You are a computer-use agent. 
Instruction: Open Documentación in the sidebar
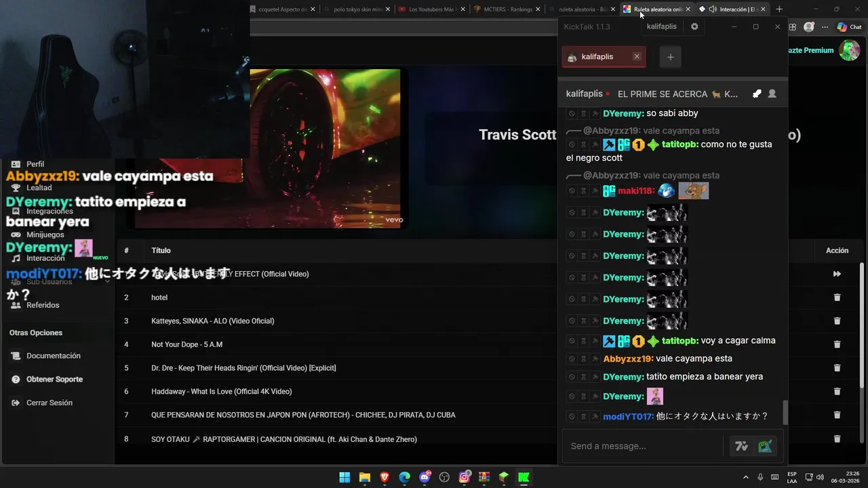click(54, 356)
